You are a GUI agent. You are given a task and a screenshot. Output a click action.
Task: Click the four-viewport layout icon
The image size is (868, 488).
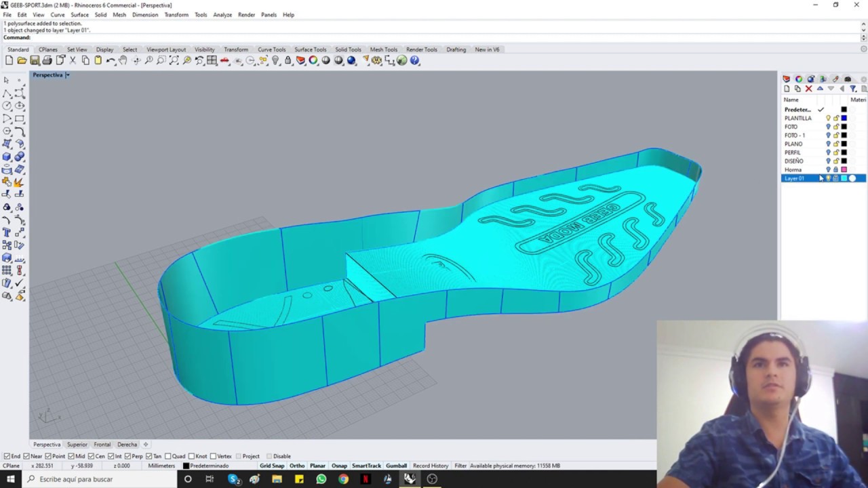tap(212, 60)
